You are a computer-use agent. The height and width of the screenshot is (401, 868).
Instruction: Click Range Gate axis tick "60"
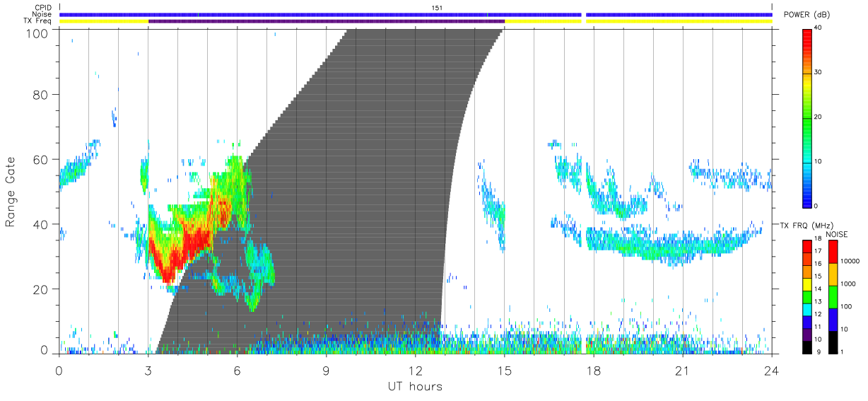point(42,159)
